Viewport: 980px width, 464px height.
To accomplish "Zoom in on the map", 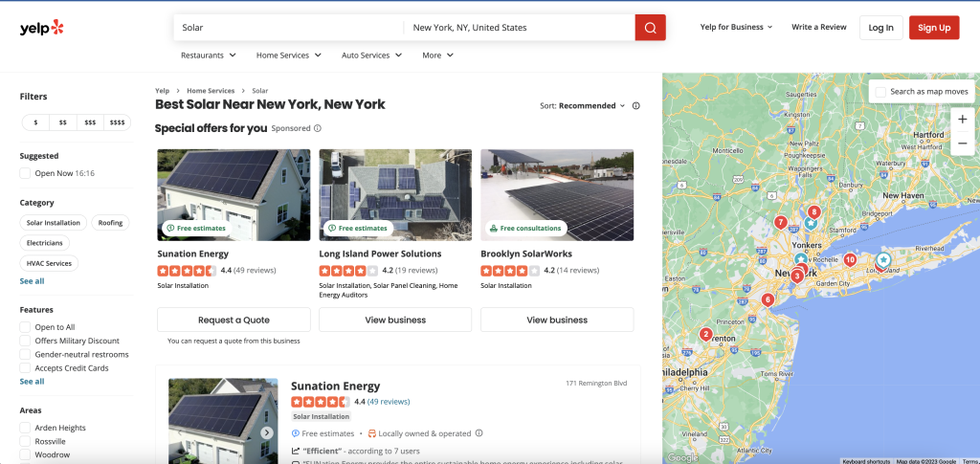I will 962,120.
